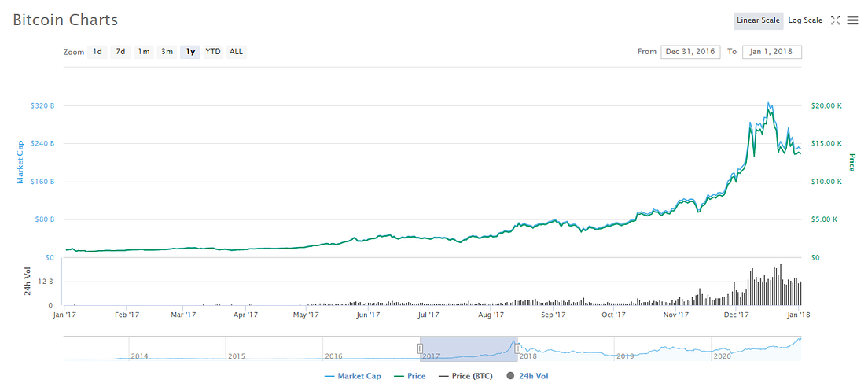
Task: Click the Dec '17 axis label
Action: (x=736, y=315)
